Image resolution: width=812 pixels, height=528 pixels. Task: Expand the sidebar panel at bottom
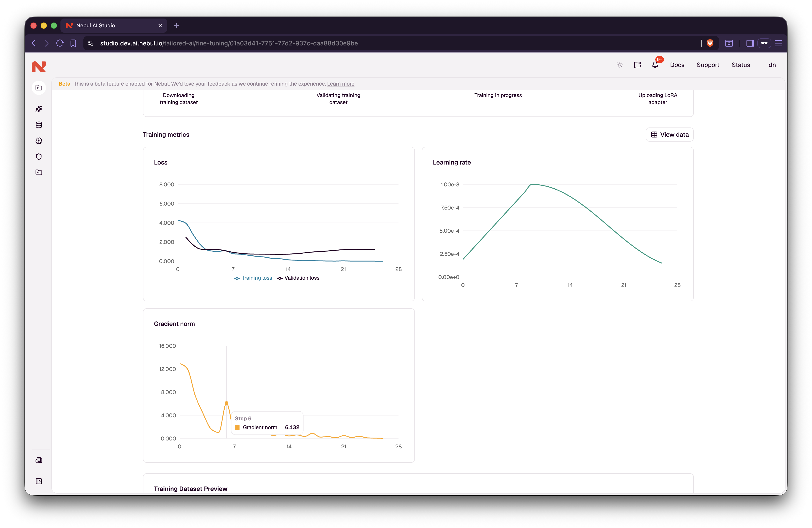tap(39, 481)
